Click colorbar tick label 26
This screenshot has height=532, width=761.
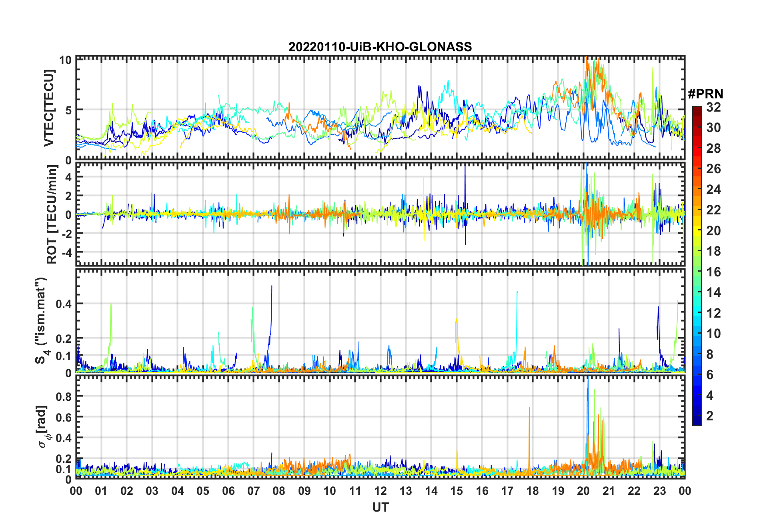coord(714,169)
